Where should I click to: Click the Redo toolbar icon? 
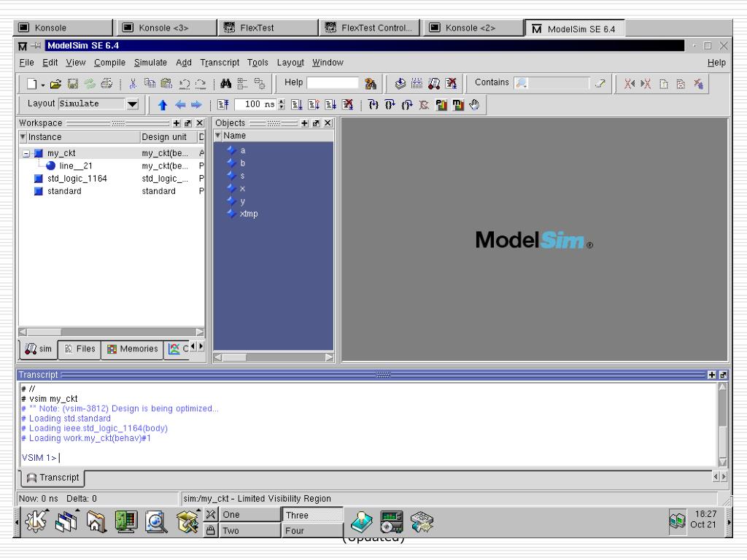(x=201, y=84)
